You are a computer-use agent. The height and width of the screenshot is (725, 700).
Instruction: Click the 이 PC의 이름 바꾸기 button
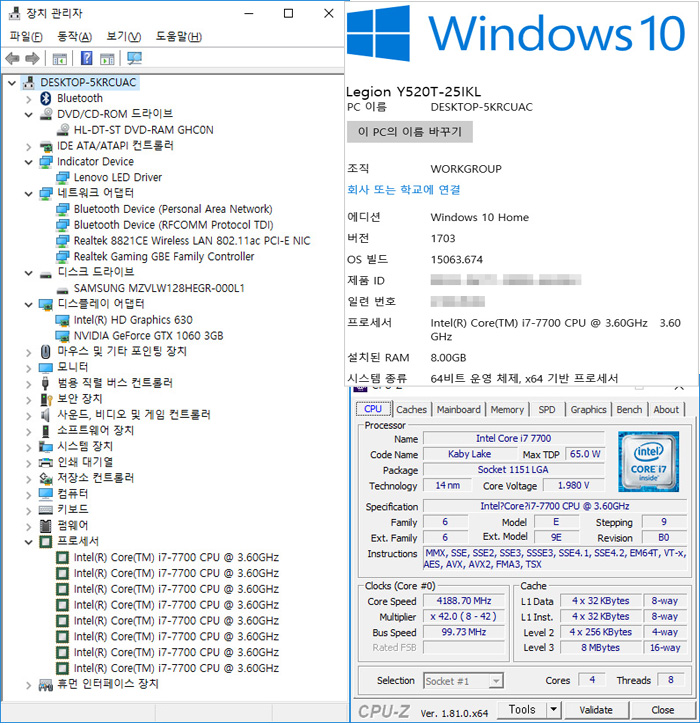(x=410, y=132)
